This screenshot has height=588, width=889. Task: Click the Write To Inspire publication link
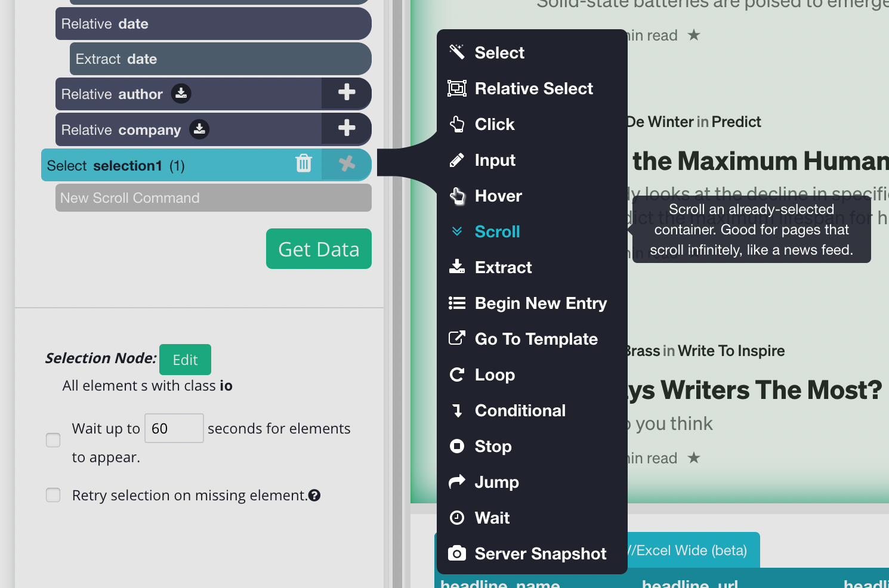(x=731, y=351)
